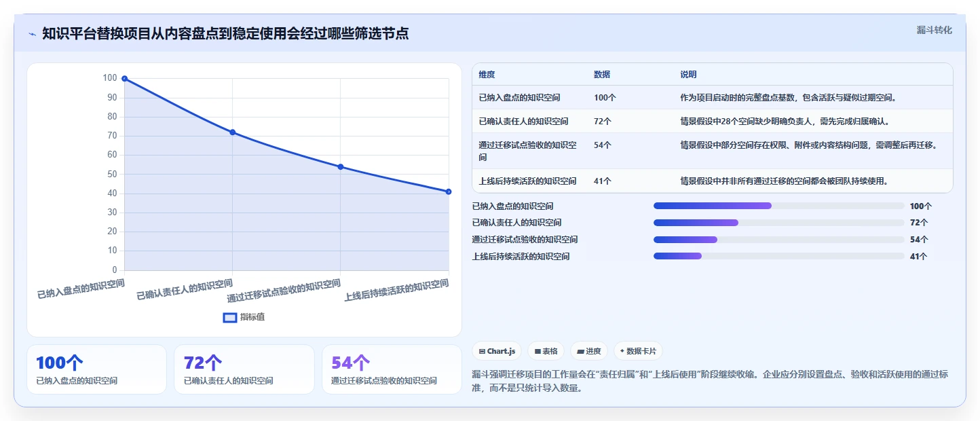Screen dimensions: 980x421
Task: Click the chart point at value 54
Action: (x=340, y=167)
